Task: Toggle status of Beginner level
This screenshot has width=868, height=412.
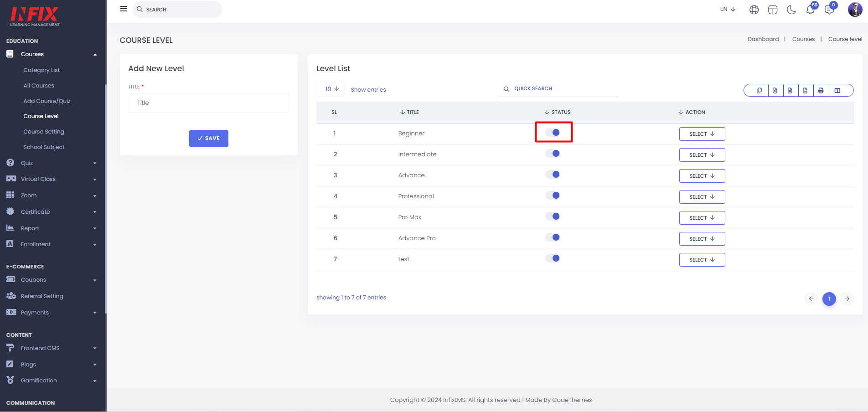Action: 553,132
